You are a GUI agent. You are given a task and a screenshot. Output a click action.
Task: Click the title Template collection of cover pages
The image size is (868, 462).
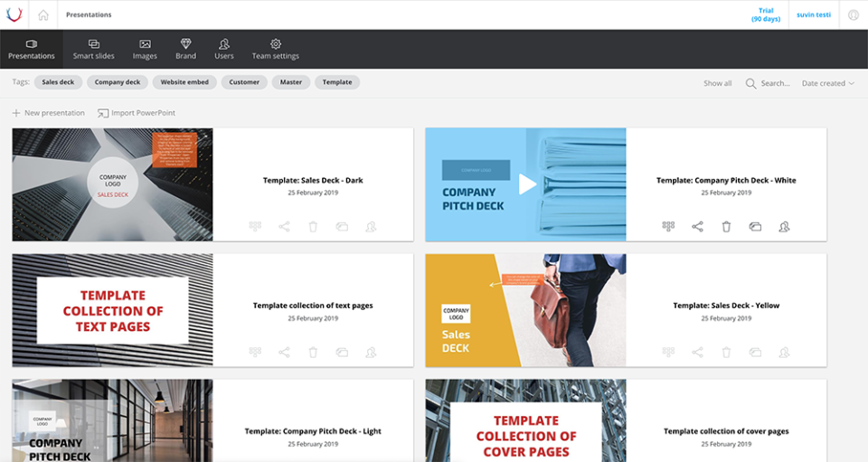[x=726, y=431]
